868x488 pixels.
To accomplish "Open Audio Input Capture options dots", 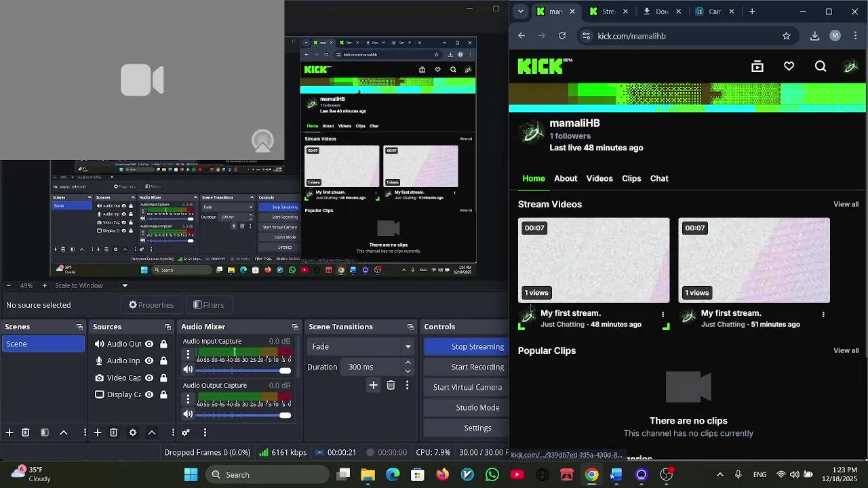I will click(188, 354).
